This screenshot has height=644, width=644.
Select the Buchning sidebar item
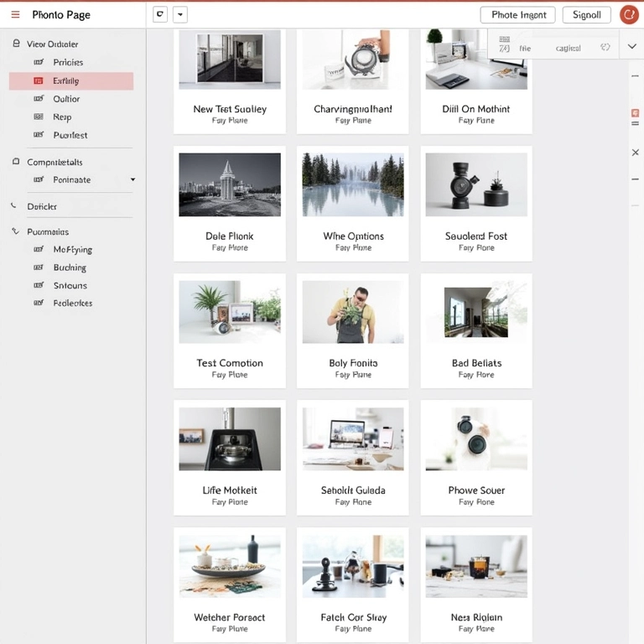tap(70, 267)
